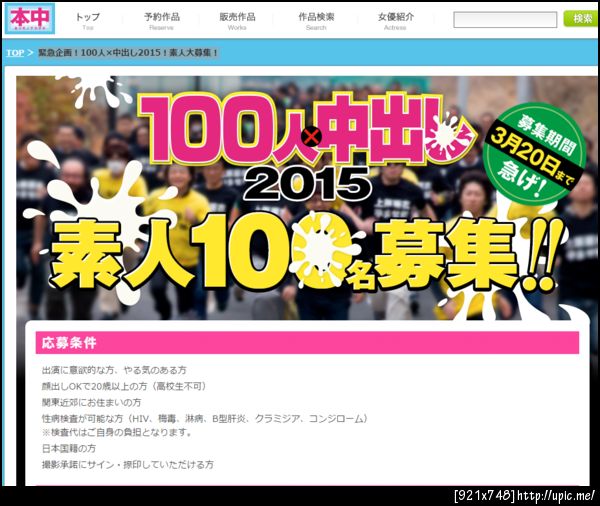Follow the TOP breadcrumb link
This screenshot has height=506, width=600.
15,53
